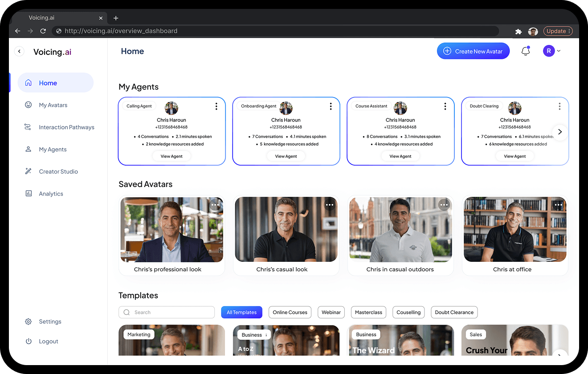
Task: Click View Agent on Onboarding Agent card
Action: (x=286, y=156)
